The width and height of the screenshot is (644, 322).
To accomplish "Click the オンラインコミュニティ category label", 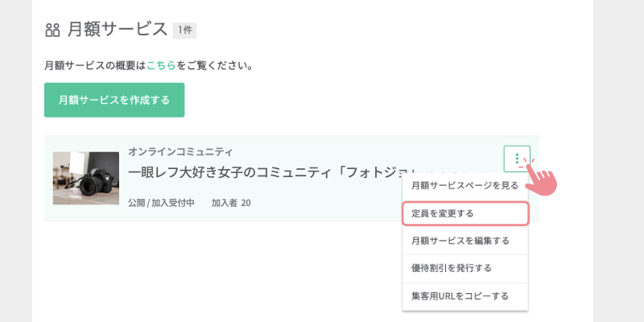I will pos(180,151).
